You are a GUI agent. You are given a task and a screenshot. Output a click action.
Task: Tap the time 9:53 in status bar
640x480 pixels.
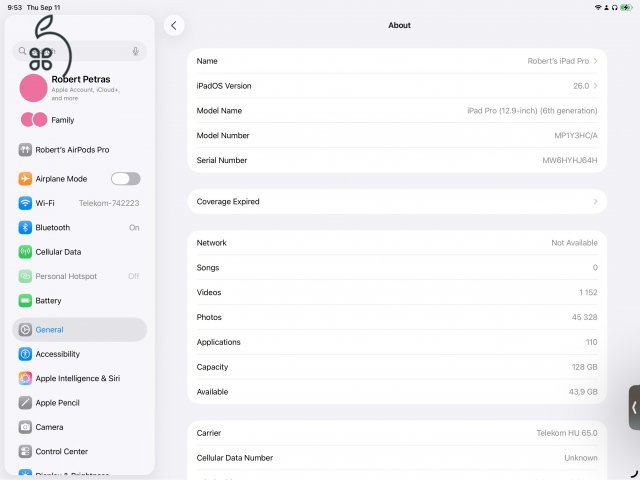(15, 7)
